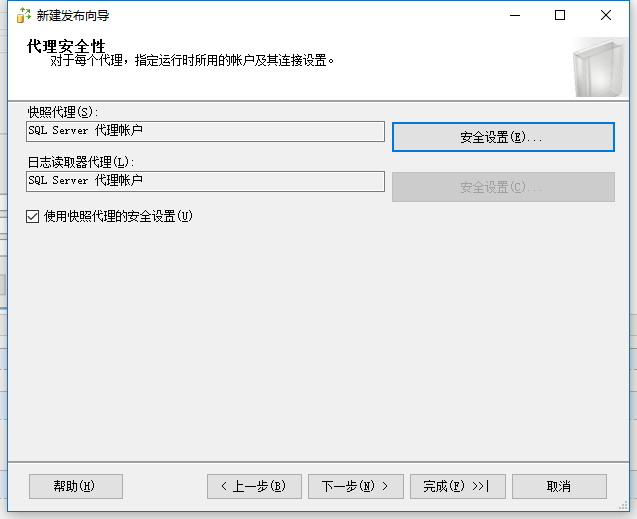Proceed using 下一步(N) button
Image resolution: width=637 pixels, height=519 pixels.
(355, 486)
